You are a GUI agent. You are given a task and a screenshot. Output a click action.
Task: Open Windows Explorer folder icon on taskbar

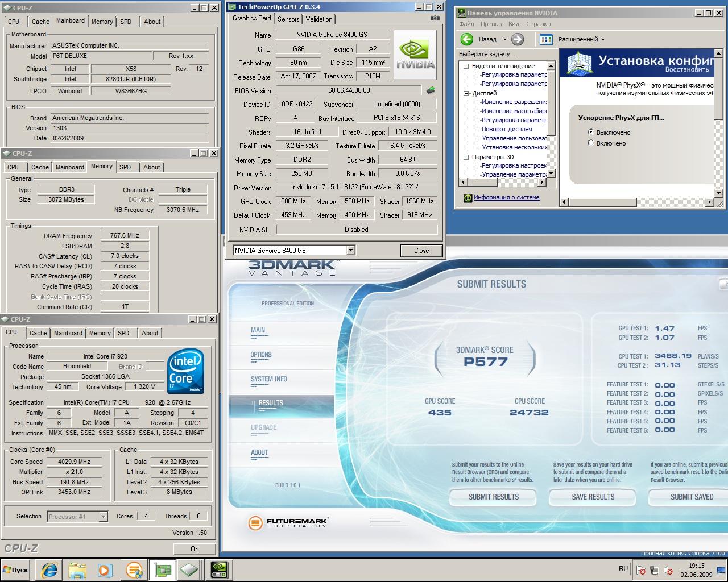pos(77,570)
